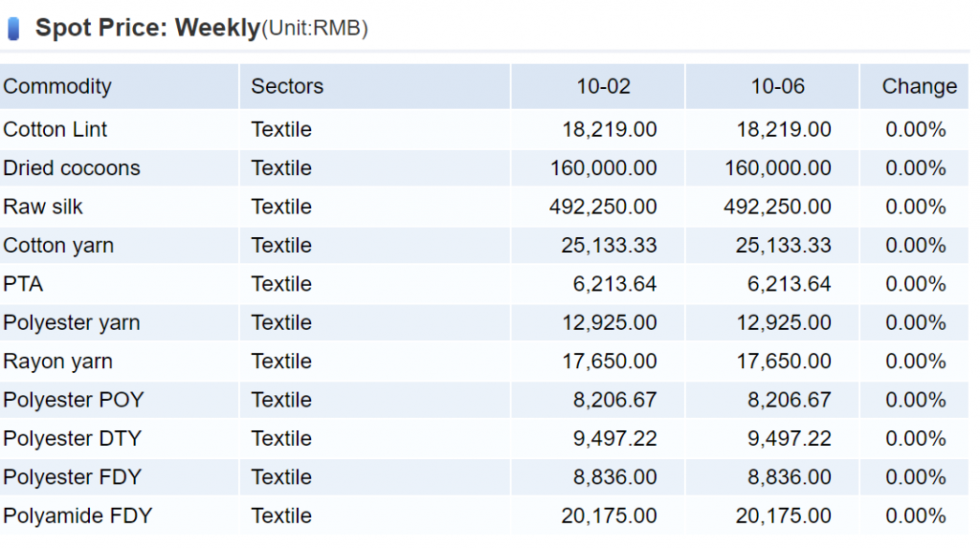Sort by the Change column header
Screen dimensions: 980x549
coord(919,86)
